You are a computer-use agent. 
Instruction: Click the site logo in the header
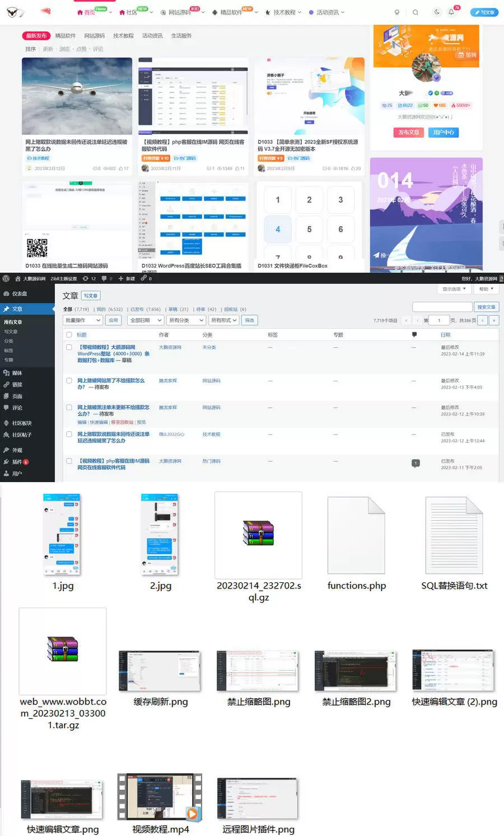pos(12,12)
